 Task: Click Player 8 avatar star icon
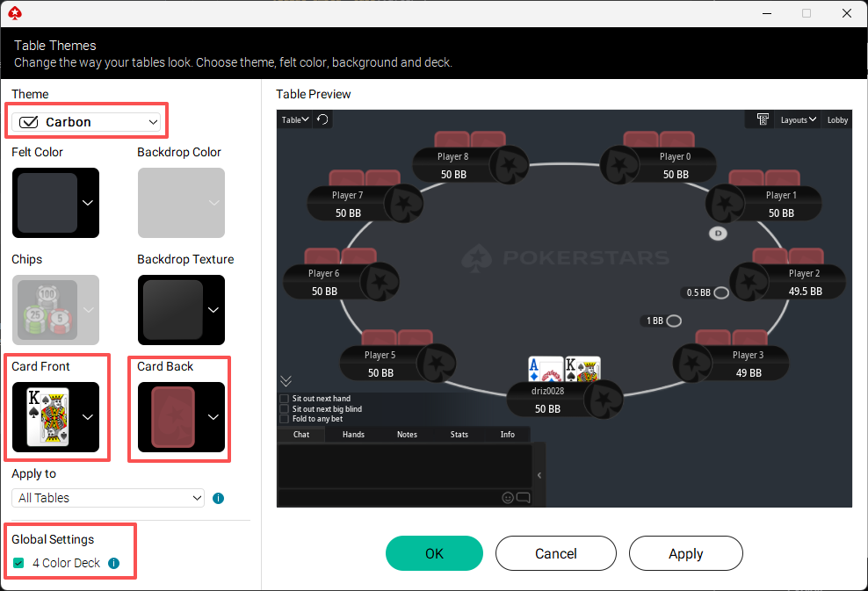pyautogui.click(x=509, y=165)
